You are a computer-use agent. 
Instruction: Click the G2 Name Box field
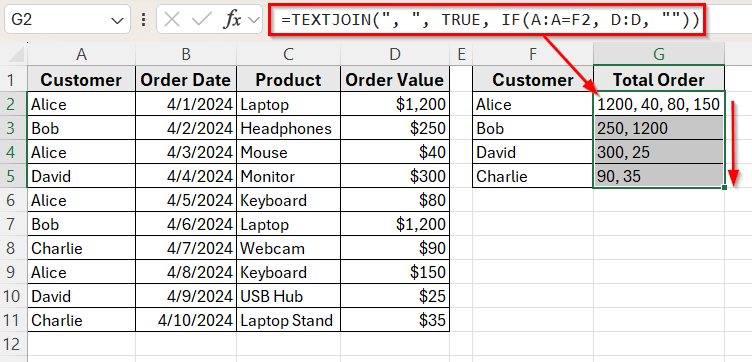click(x=59, y=20)
